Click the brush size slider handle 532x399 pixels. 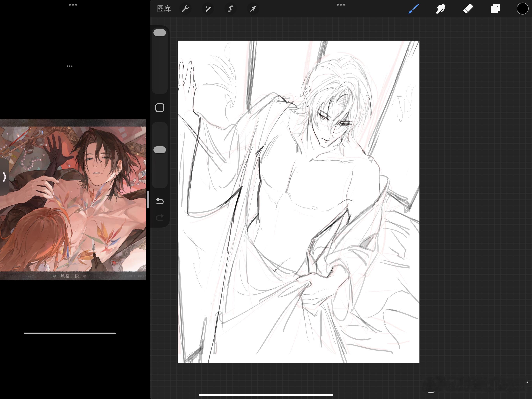pyautogui.click(x=160, y=33)
